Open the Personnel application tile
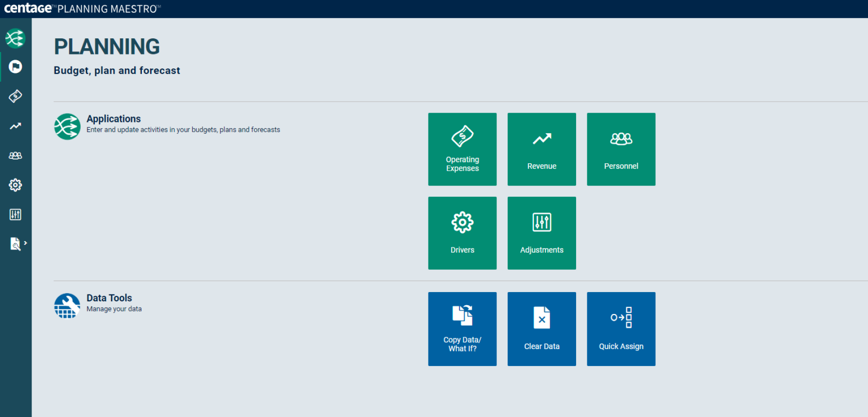Viewport: 868px width, 417px height. [621, 149]
